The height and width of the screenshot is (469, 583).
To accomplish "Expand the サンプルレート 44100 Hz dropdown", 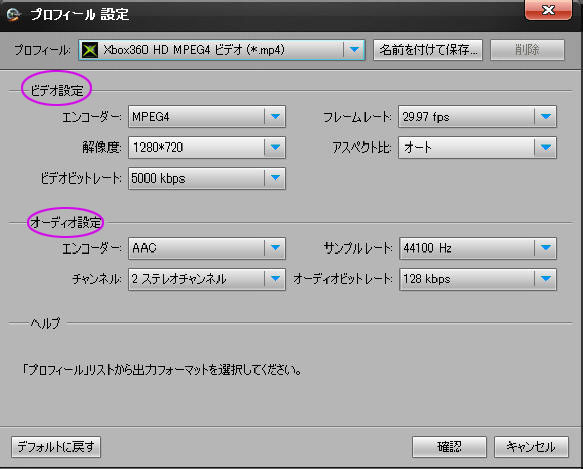I will pos(545,248).
